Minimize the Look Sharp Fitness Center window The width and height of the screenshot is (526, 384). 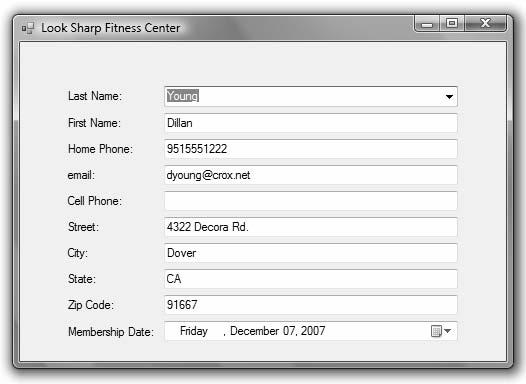pos(427,24)
